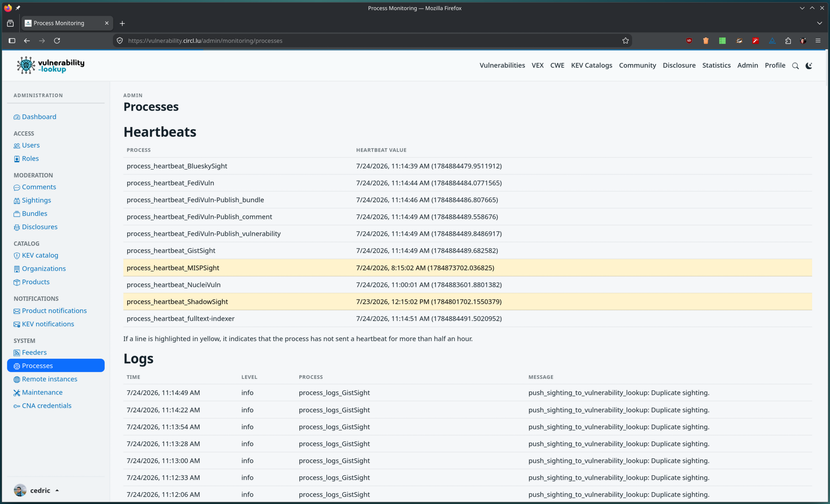Click process_heartbeat_MISPSight highlighted row

point(467,268)
